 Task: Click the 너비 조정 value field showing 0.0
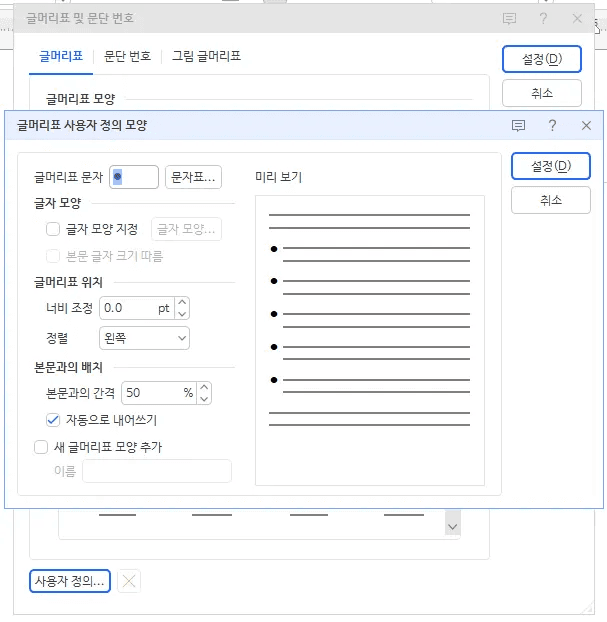(137, 308)
